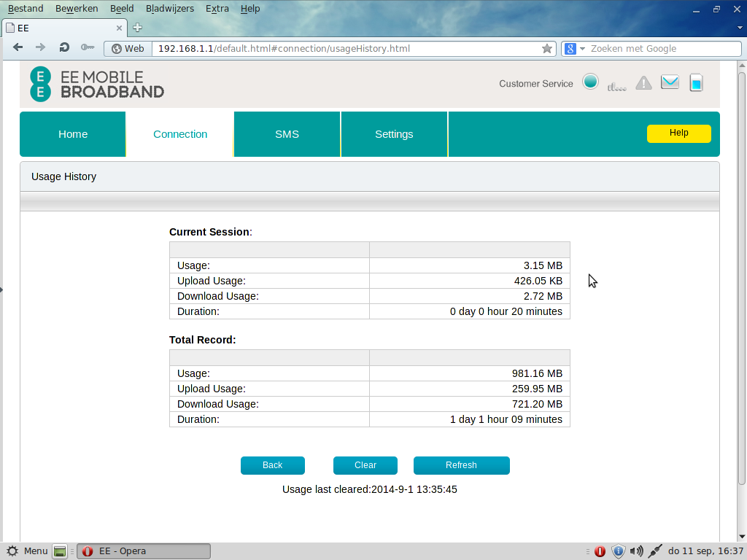Viewport: 747px width, 560px height.
Task: Bookmark this page using the star icon
Action: [x=547, y=49]
